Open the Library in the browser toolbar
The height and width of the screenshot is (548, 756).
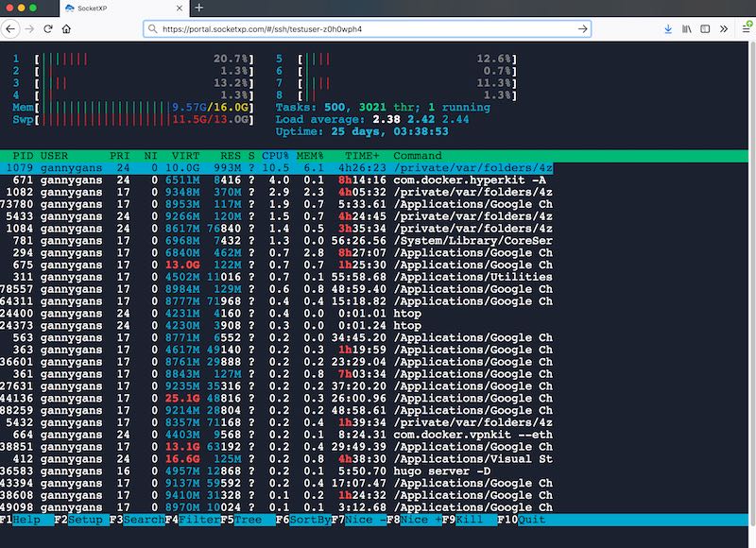click(688, 29)
